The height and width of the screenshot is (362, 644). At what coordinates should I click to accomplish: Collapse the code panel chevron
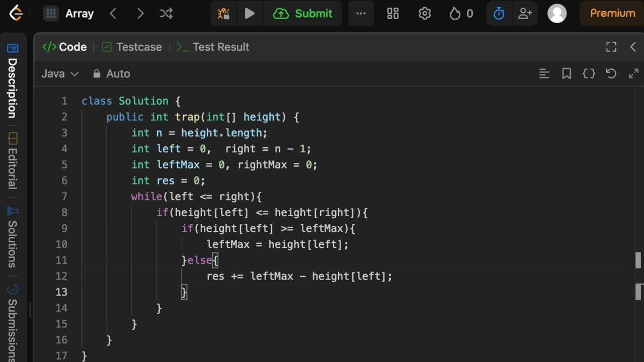pyautogui.click(x=633, y=47)
